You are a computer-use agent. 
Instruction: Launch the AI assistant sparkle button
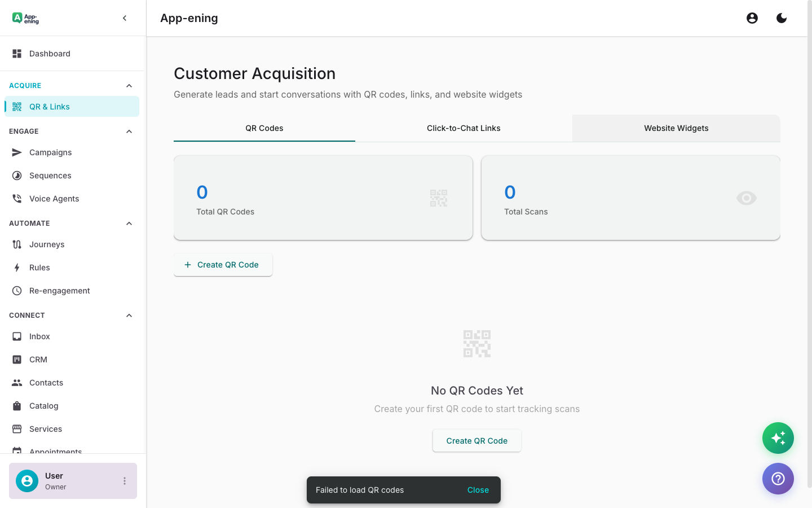(x=778, y=438)
